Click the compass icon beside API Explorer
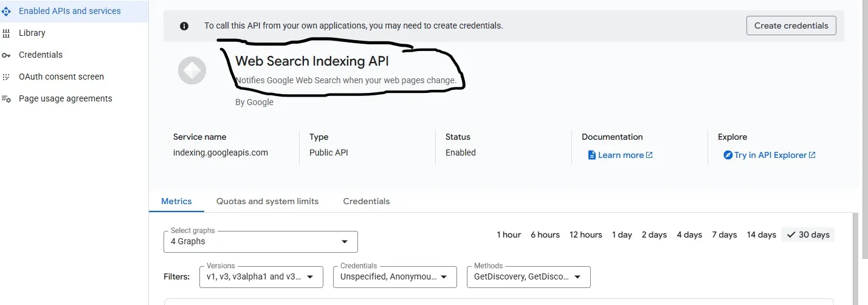Image resolution: width=868 pixels, height=305 pixels. click(728, 155)
